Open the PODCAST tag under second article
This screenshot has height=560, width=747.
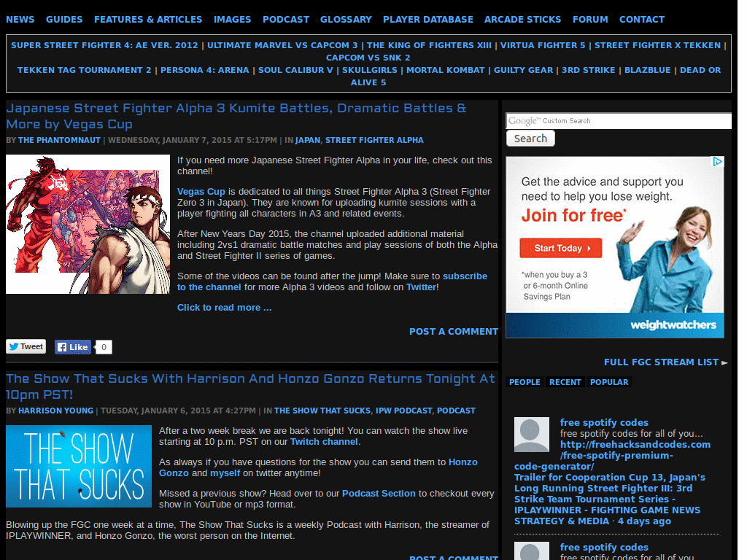pyautogui.click(x=456, y=411)
